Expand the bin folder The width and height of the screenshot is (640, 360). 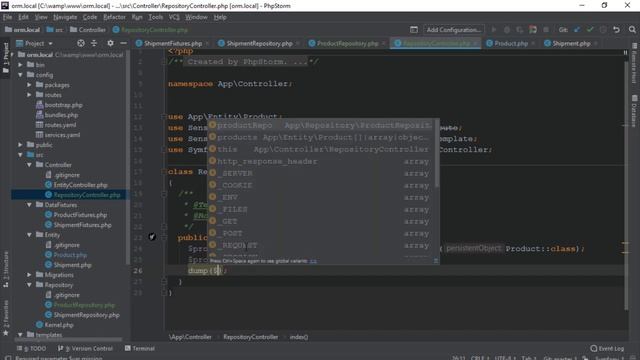[x=20, y=64]
